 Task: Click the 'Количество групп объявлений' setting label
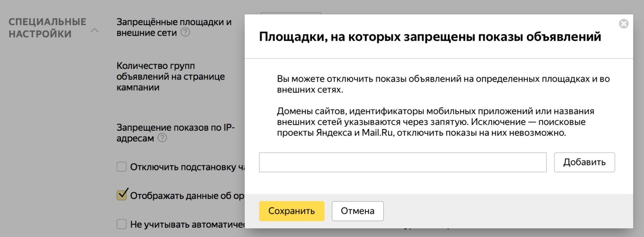coord(170,77)
